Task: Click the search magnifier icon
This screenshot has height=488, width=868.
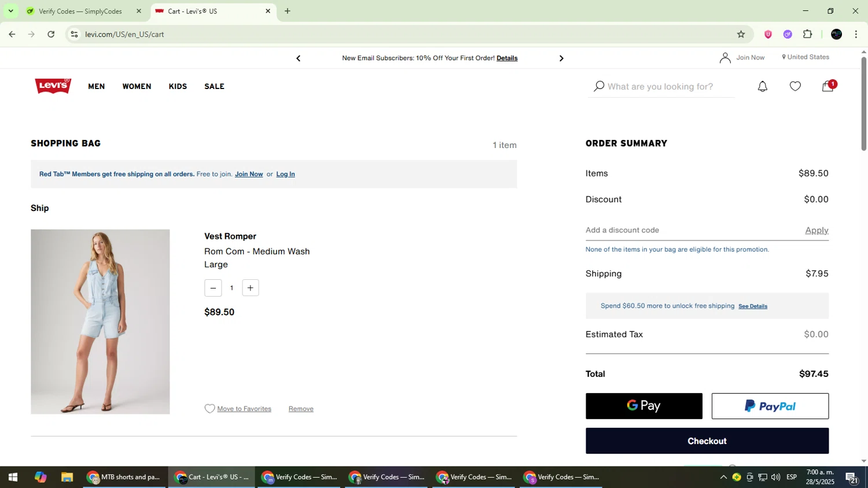Action: point(599,86)
